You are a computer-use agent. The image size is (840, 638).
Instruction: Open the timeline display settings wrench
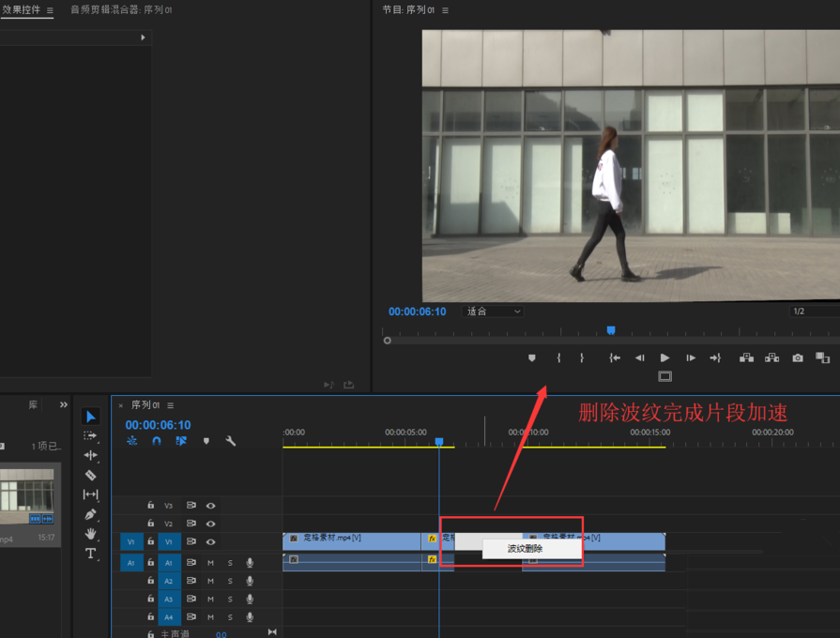[233, 441]
